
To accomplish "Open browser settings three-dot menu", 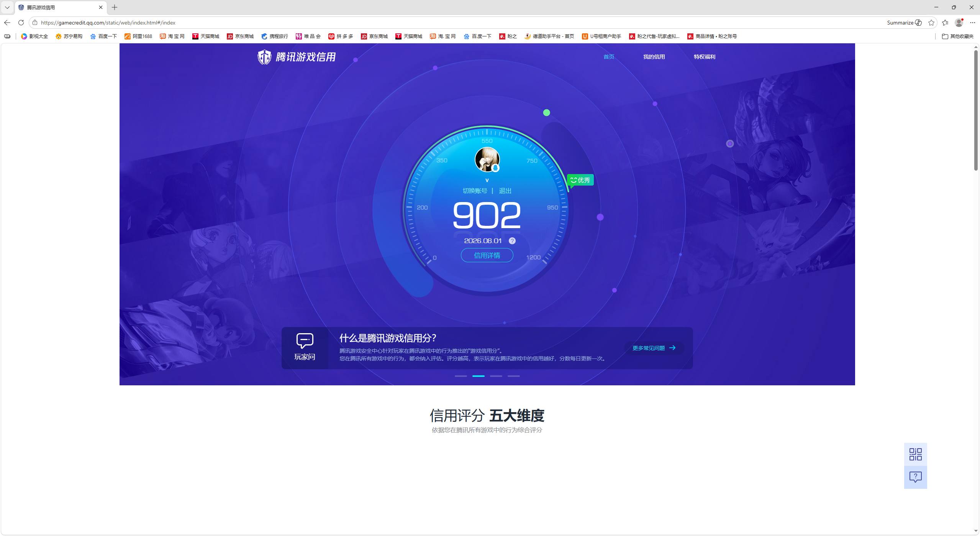I will 972,23.
